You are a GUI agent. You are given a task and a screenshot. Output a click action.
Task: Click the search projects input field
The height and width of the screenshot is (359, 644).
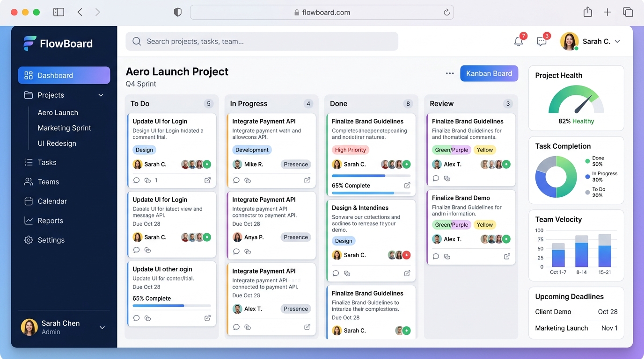pos(262,41)
